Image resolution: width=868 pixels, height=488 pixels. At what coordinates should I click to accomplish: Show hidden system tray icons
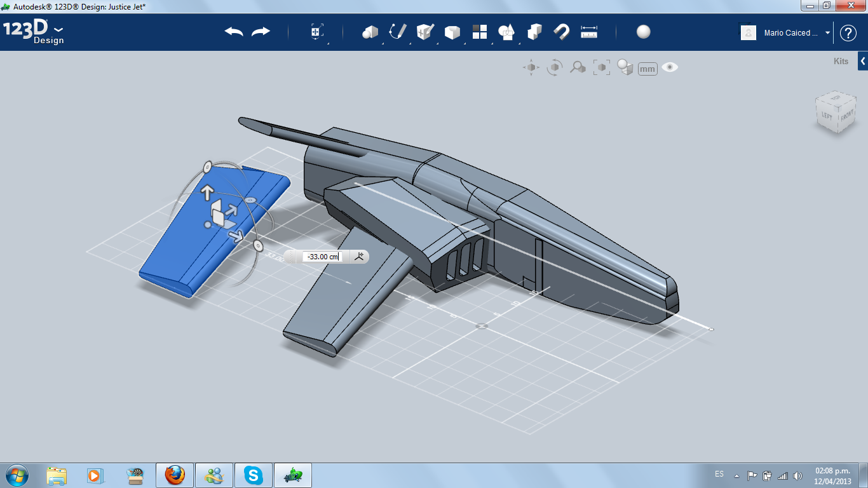coord(736,475)
